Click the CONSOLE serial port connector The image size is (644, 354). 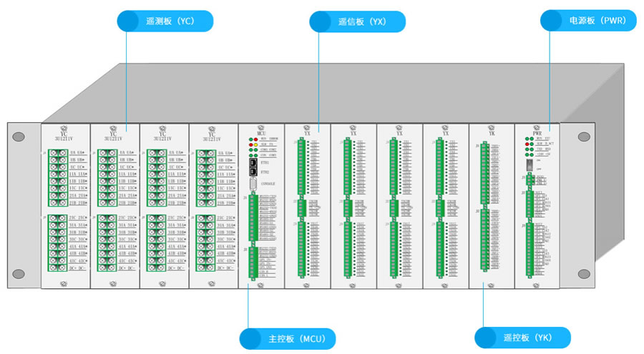tap(253, 184)
